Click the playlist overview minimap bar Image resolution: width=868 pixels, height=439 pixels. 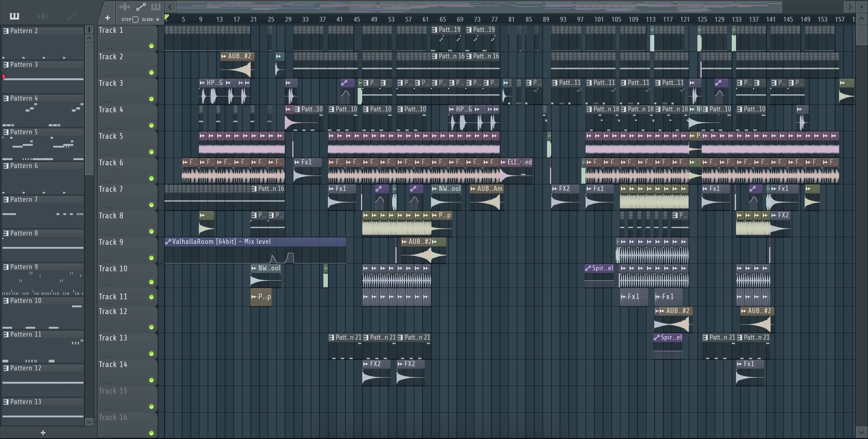[479, 6]
